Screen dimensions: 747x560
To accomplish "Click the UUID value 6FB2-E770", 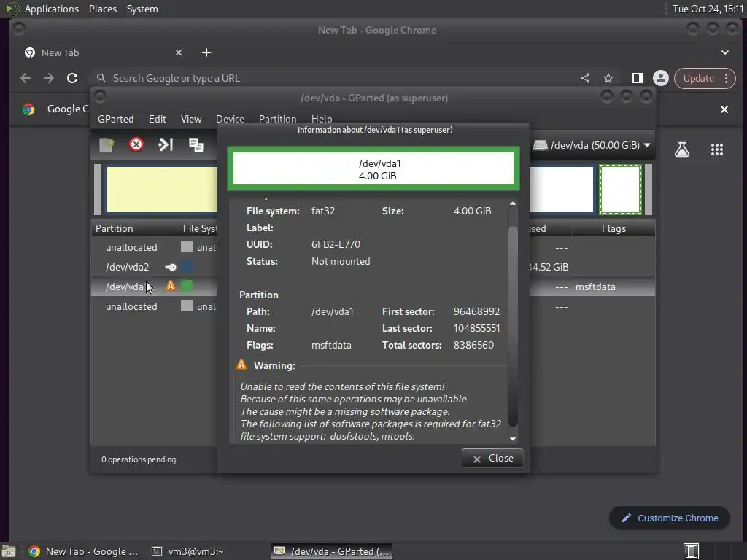I will (x=336, y=244).
